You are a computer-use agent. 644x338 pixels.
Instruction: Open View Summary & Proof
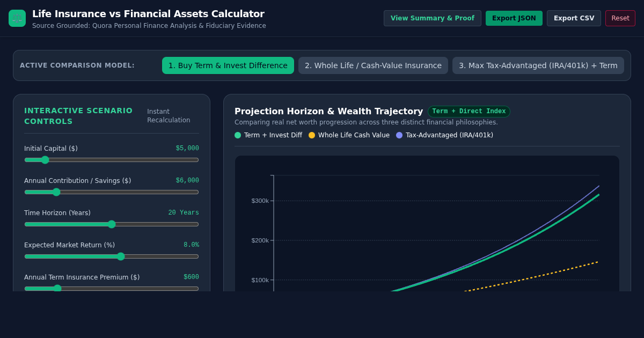point(433,18)
